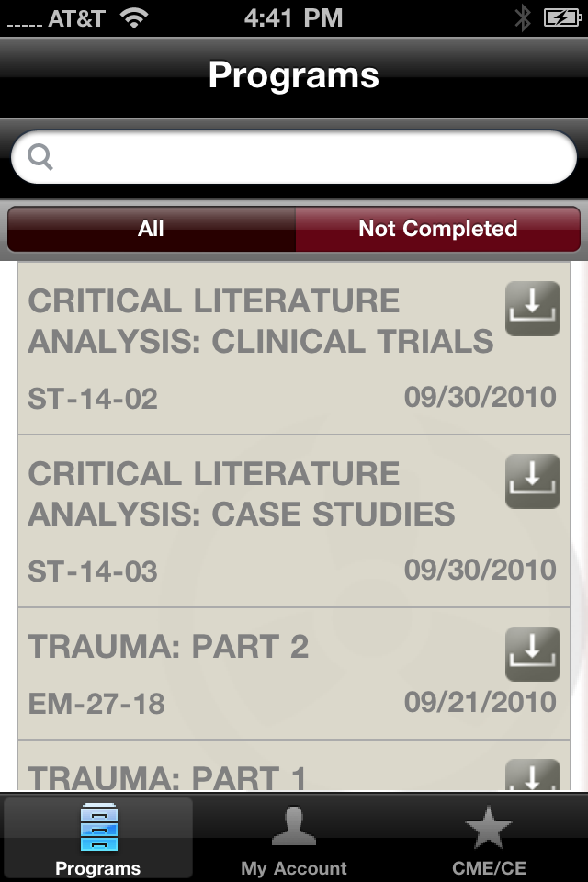Tap the magnifying glass search icon
Viewport: 588px width, 882px height.
(x=41, y=157)
